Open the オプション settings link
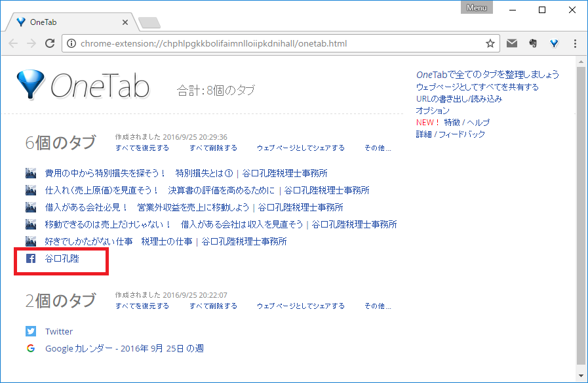 coord(433,110)
